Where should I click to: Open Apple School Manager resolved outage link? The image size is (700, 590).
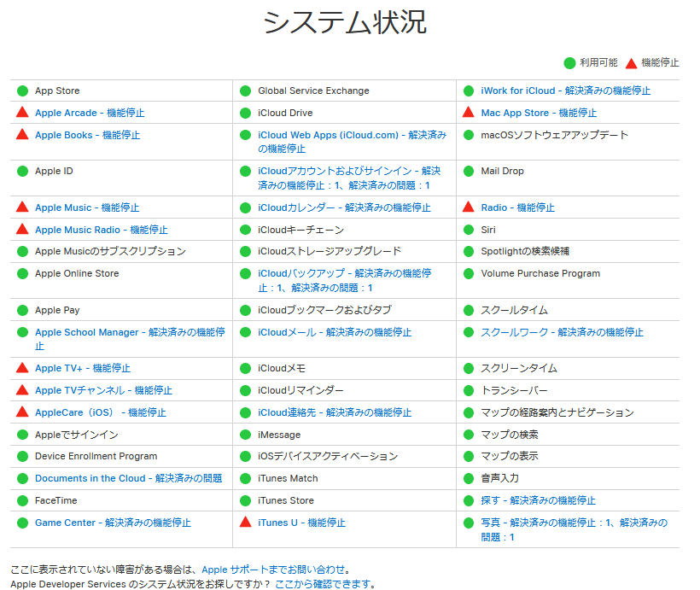(x=130, y=339)
